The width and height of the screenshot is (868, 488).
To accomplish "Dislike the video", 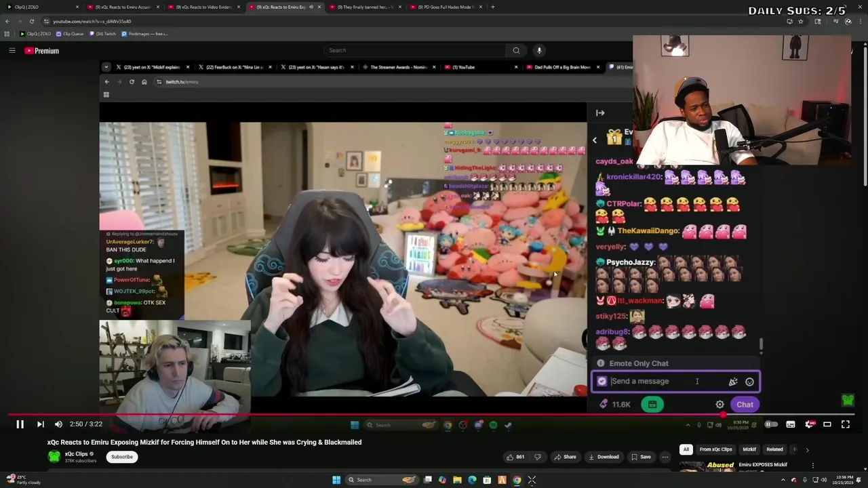I will click(538, 457).
